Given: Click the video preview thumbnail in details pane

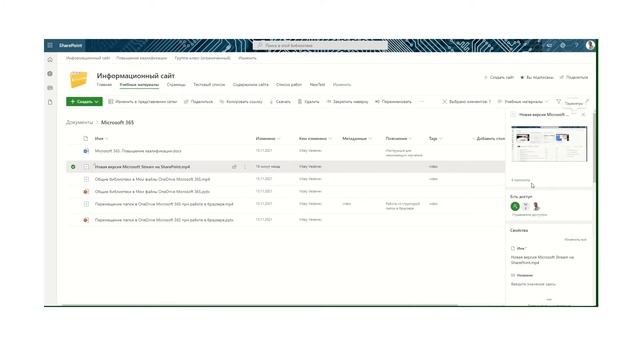Looking at the screenshot, I should (549, 144).
